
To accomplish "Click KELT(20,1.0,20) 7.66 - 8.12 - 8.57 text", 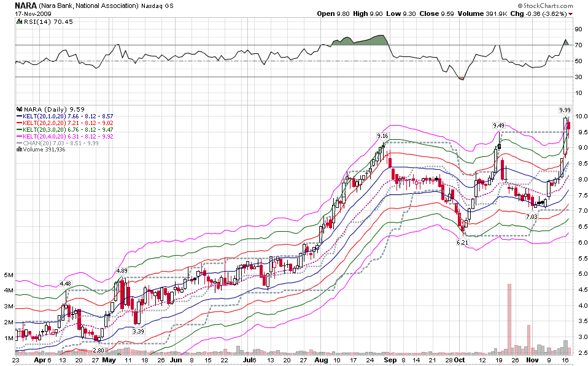I will [68, 116].
